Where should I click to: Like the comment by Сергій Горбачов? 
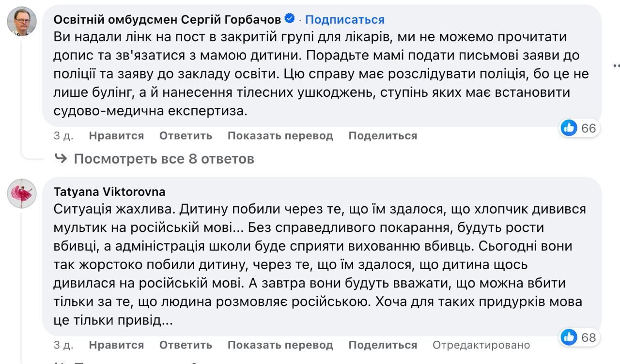point(116,136)
